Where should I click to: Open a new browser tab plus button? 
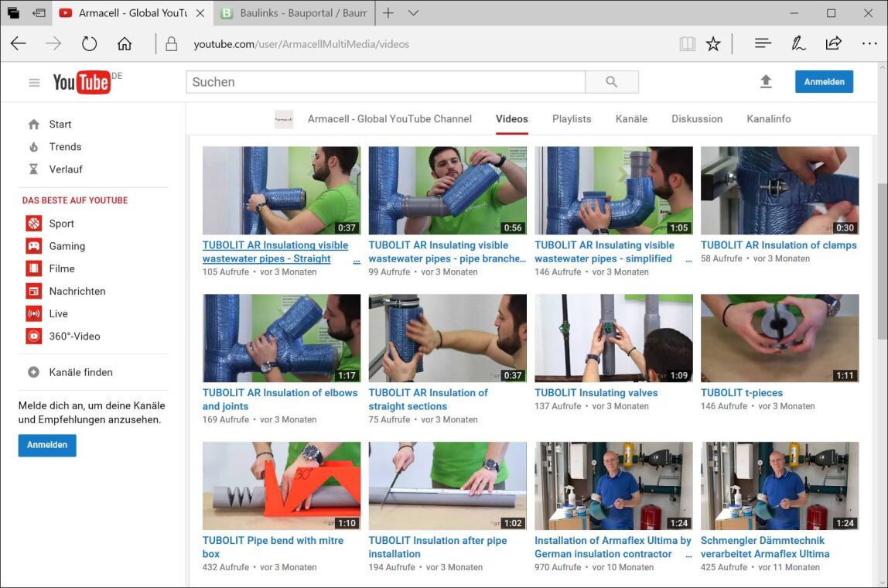pos(388,12)
